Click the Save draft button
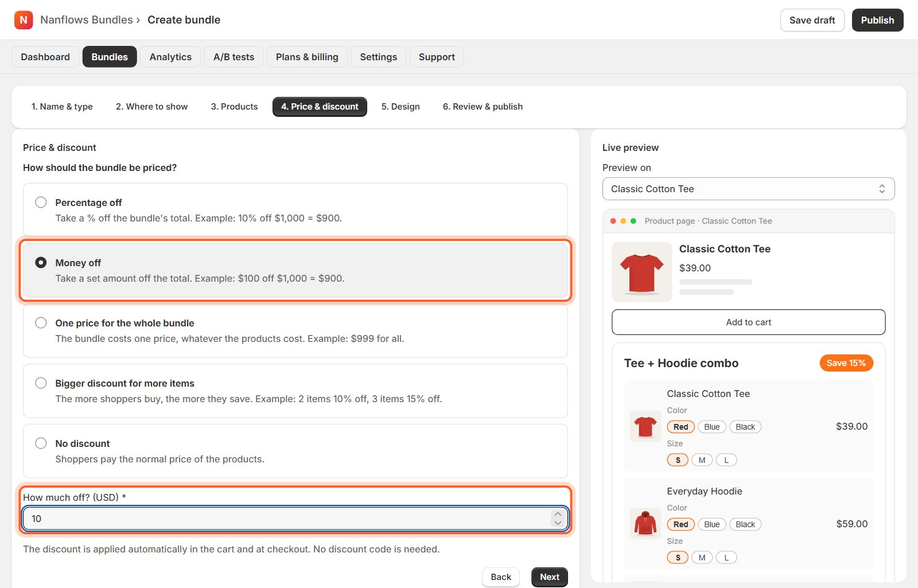 [812, 20]
